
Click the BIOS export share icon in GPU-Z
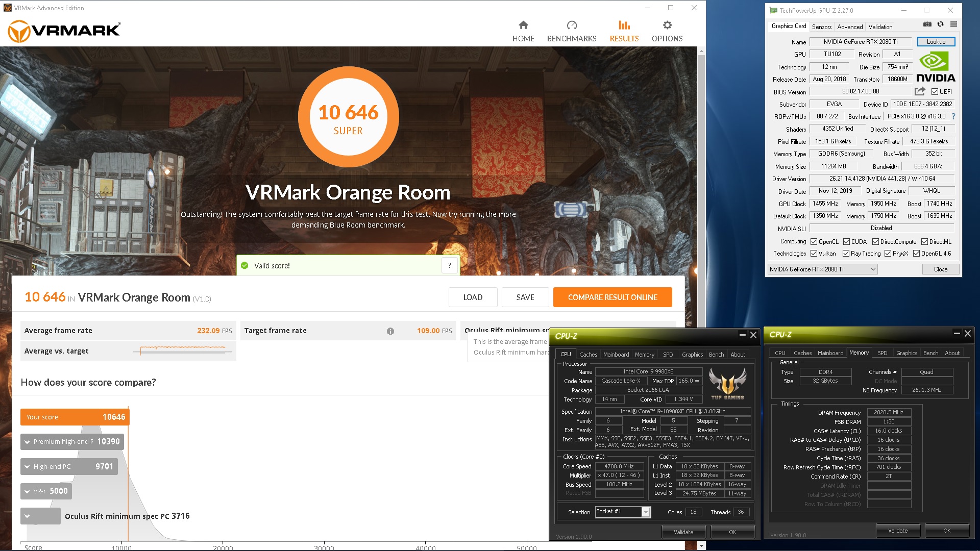pos(920,91)
